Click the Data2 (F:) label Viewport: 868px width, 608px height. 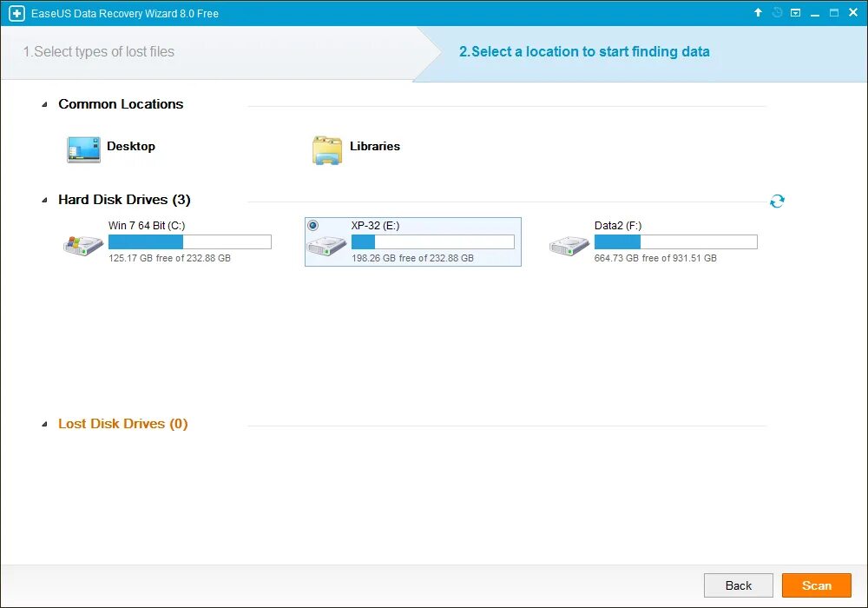[618, 225]
